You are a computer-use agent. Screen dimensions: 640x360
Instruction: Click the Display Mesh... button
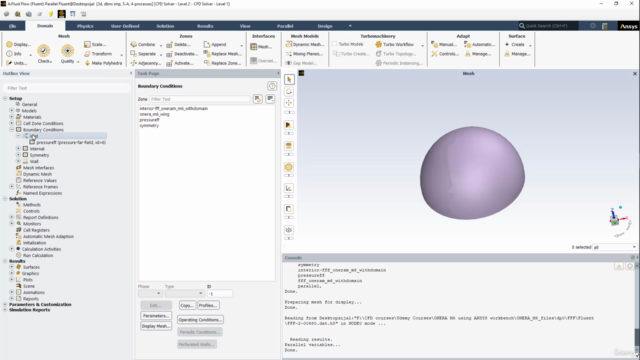[x=156, y=326]
